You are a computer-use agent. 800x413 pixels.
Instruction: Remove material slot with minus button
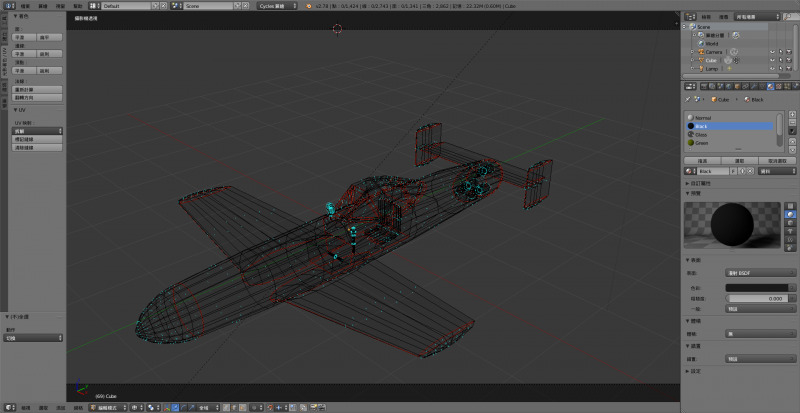pyautogui.click(x=792, y=123)
